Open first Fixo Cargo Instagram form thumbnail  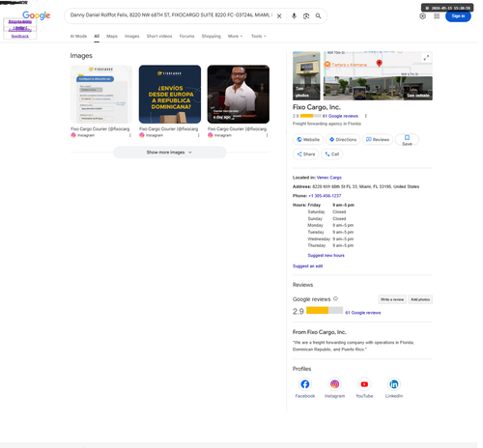point(101,94)
